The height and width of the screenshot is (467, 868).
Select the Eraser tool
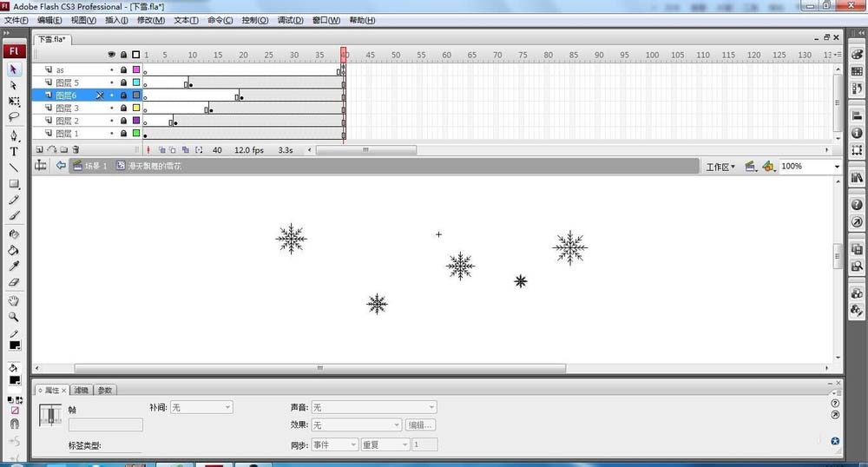[x=14, y=283]
